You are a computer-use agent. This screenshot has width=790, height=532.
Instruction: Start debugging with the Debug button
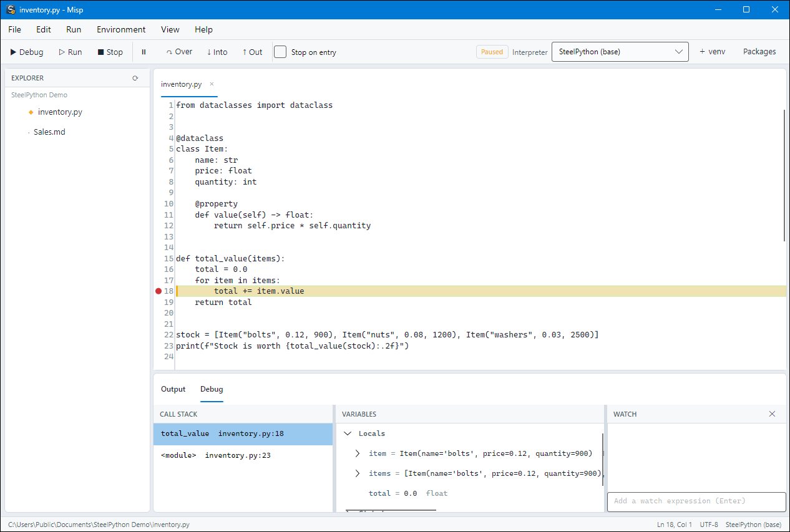(x=27, y=52)
